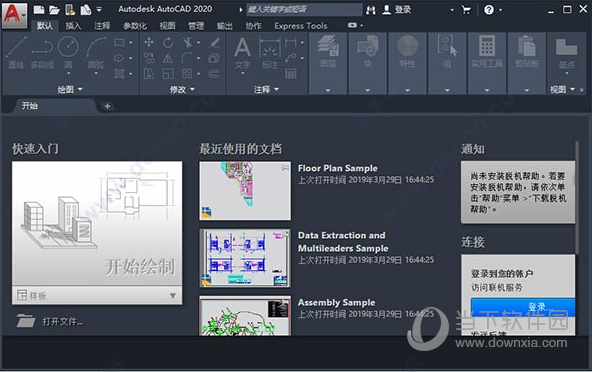Viewport: 592px width, 372px height.
Task: Expand the sign-in dropdown arrow in title bar
Action: coord(452,10)
